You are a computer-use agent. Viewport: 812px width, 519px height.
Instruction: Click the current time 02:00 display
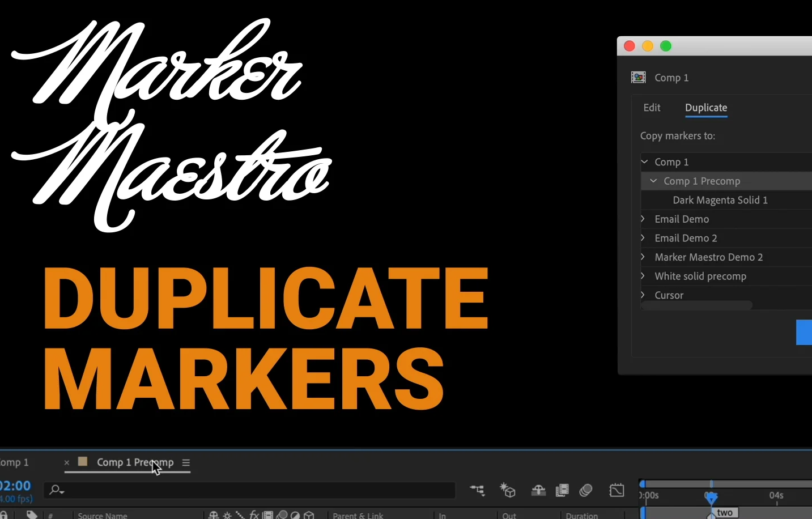coord(15,486)
